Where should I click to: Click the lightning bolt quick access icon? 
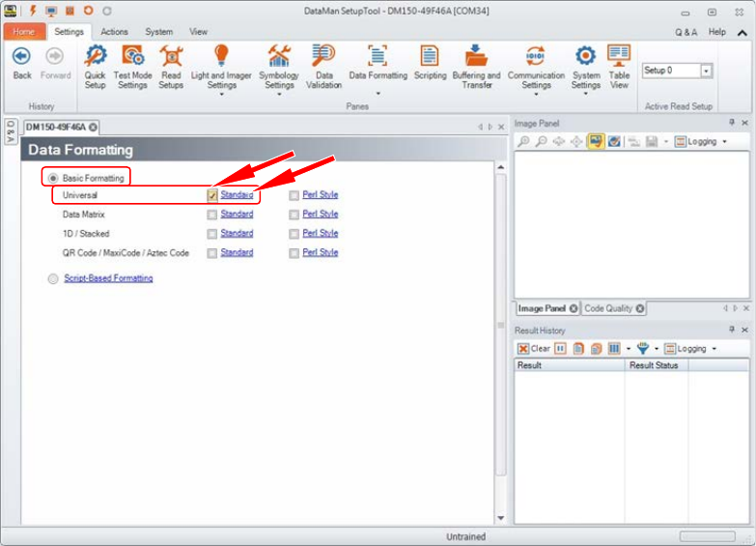(33, 10)
